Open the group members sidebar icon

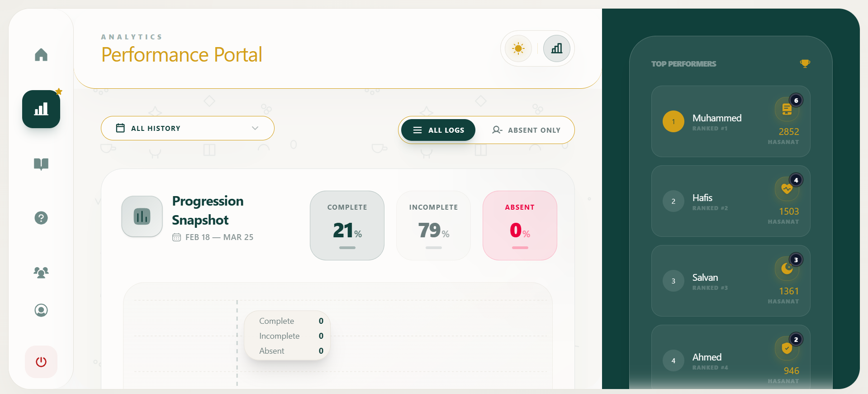[41, 272]
